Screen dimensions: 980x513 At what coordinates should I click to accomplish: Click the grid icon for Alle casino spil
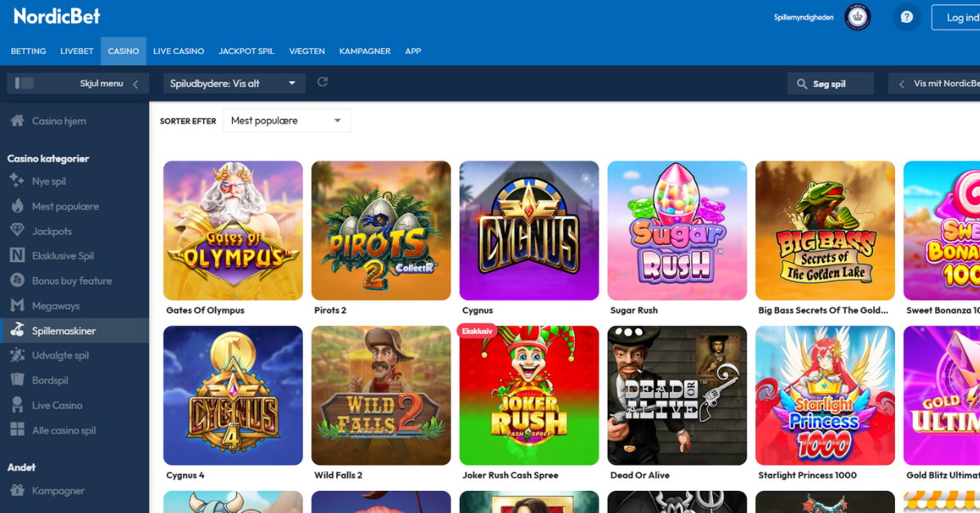pyautogui.click(x=16, y=430)
